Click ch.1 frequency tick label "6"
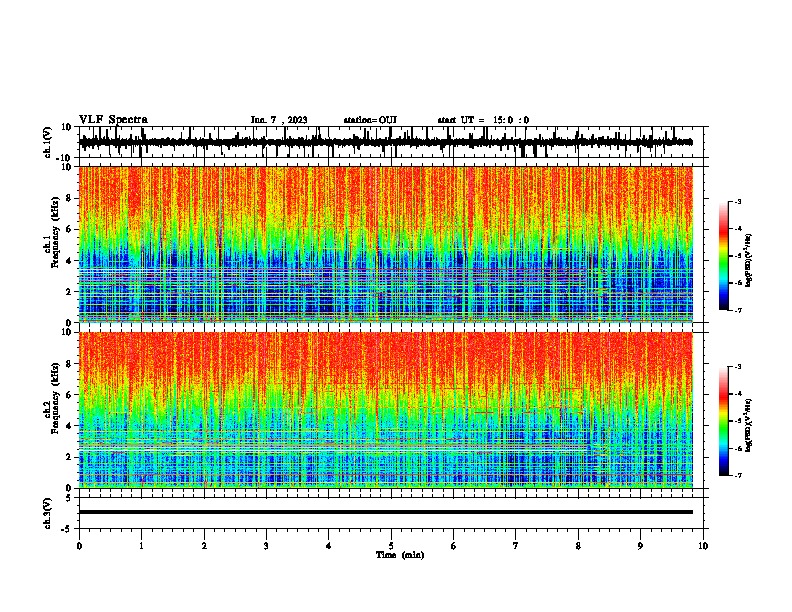 point(69,229)
